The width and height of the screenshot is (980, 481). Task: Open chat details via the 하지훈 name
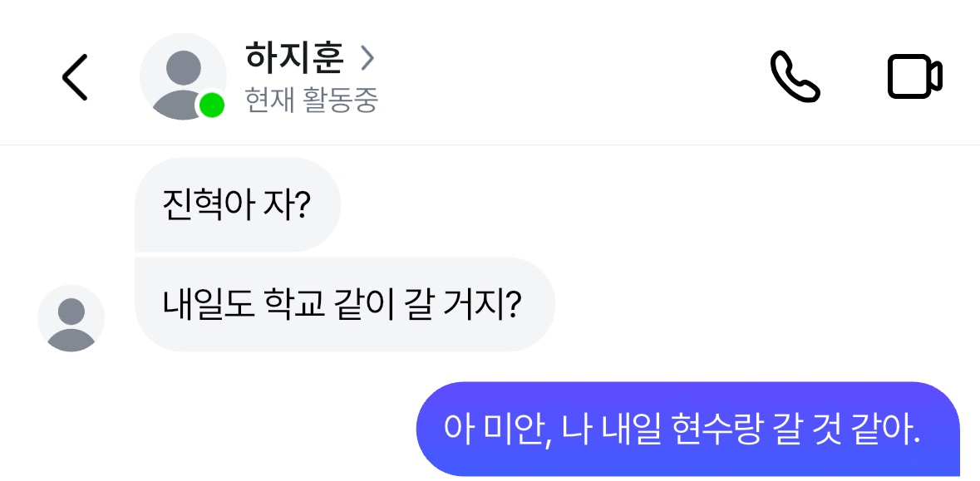click(x=295, y=58)
